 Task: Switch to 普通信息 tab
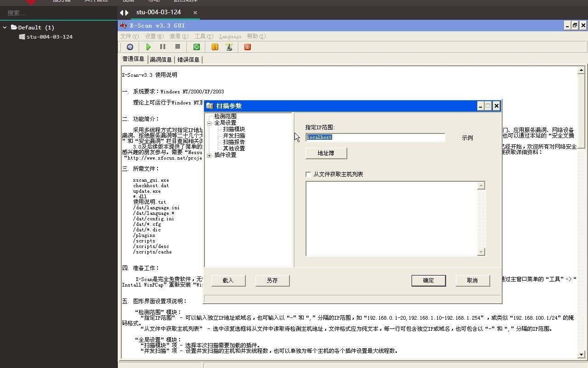click(x=133, y=59)
